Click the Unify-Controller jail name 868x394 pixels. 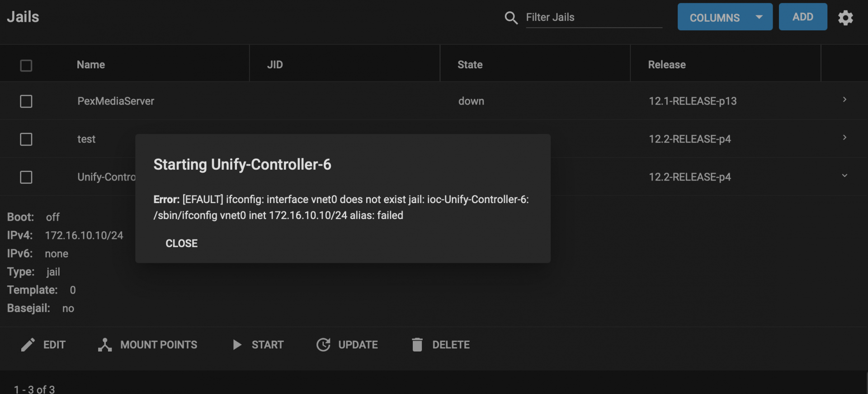(107, 177)
